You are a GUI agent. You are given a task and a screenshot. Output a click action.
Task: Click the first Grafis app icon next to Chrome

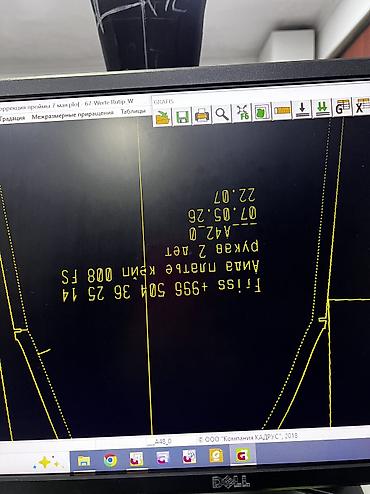tap(136, 459)
